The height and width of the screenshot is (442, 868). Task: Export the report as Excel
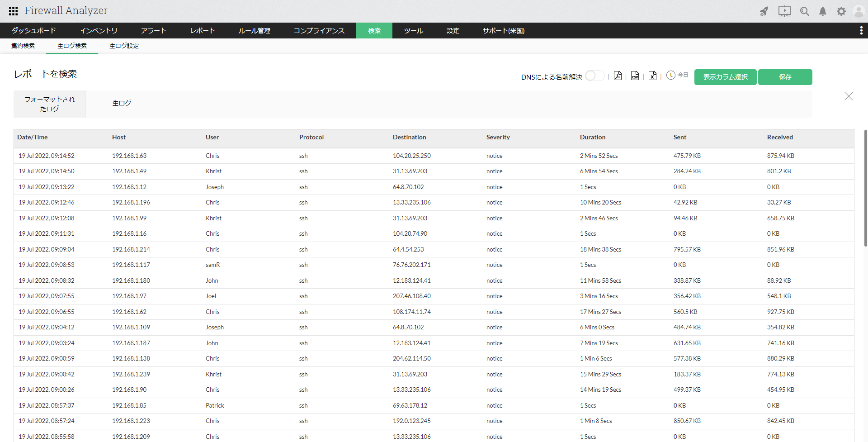point(652,76)
